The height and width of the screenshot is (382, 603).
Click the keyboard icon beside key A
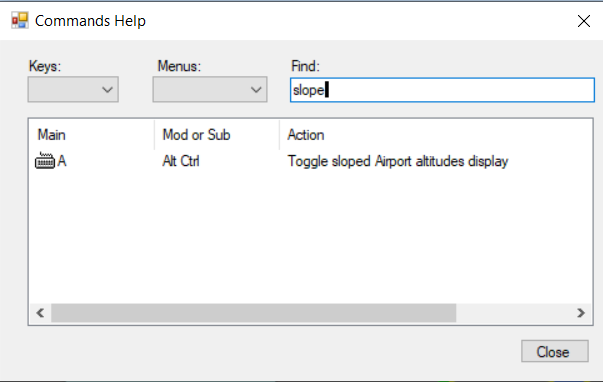[45, 161]
